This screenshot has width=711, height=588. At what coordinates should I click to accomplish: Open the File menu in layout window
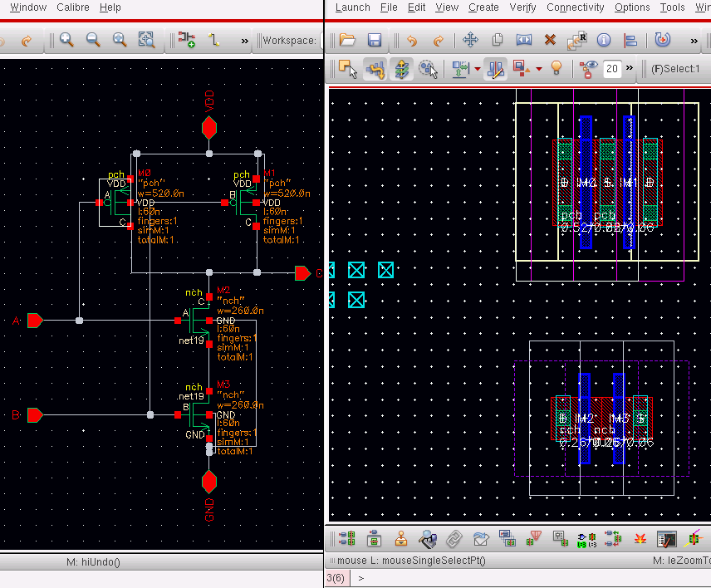point(389,7)
